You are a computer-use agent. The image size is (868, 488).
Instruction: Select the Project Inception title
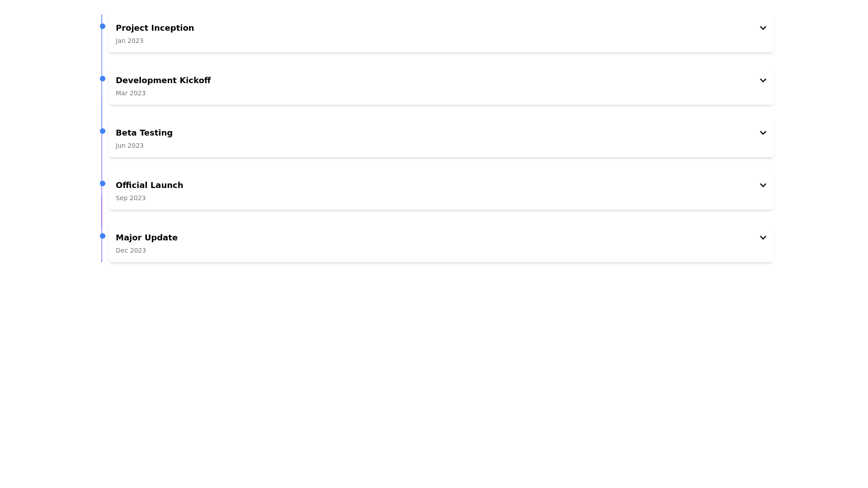pos(155,28)
